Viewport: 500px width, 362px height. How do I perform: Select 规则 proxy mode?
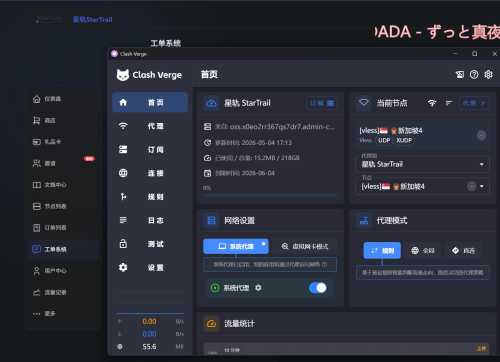(x=382, y=250)
